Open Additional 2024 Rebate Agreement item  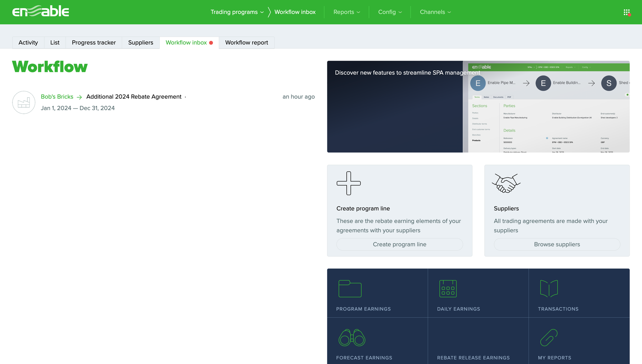[x=134, y=97]
